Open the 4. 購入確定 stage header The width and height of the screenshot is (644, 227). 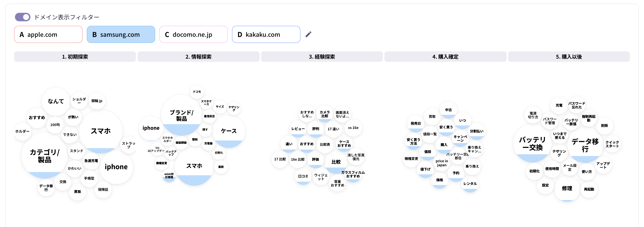pos(445,57)
